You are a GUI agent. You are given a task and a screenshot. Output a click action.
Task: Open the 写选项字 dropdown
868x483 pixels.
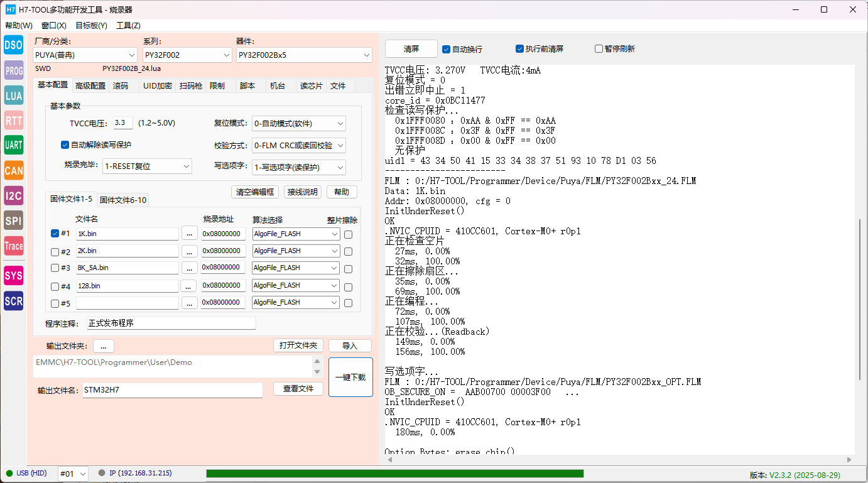(x=299, y=168)
